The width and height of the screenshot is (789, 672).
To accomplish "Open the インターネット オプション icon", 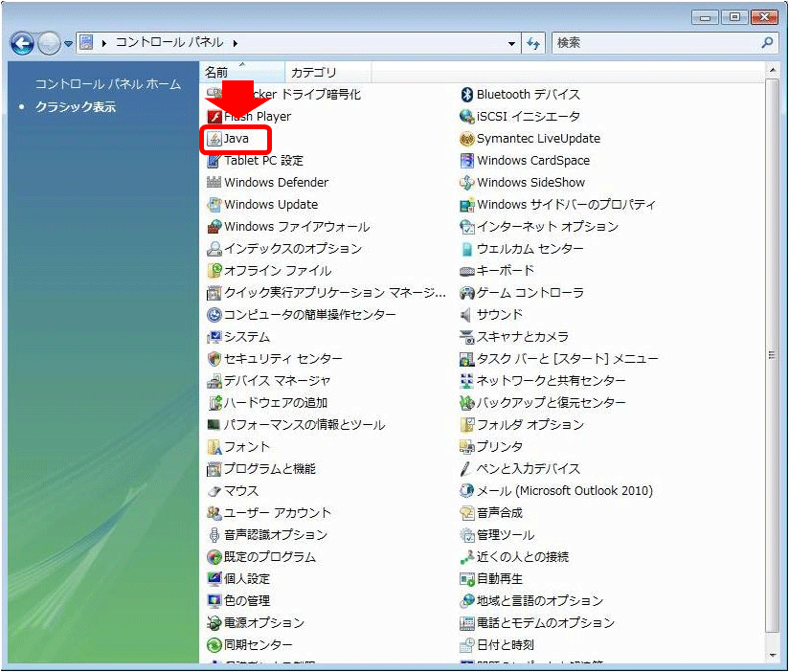I will (467, 227).
